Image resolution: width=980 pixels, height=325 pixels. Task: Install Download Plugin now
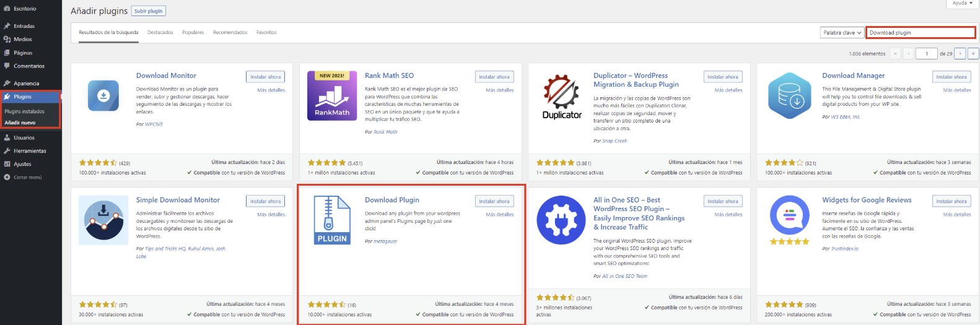point(494,201)
